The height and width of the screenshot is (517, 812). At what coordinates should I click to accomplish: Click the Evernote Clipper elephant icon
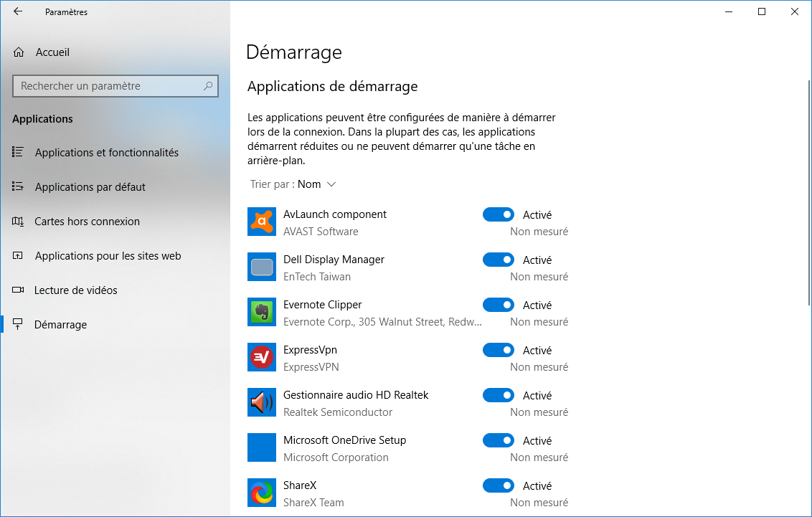[x=262, y=312]
